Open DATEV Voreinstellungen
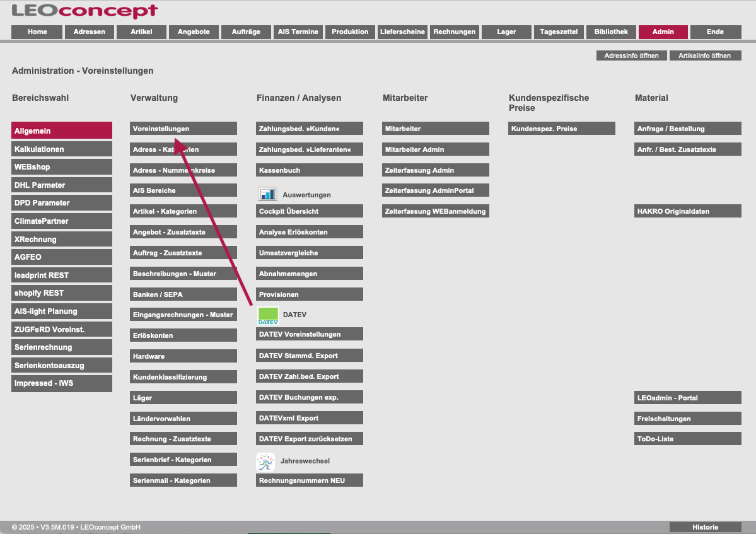Viewport: 756px width, 534px height. pos(310,334)
